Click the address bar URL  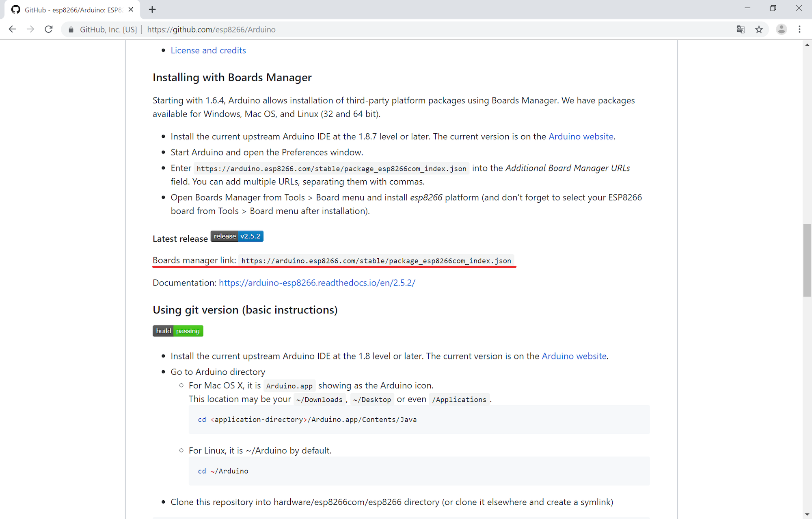(211, 30)
